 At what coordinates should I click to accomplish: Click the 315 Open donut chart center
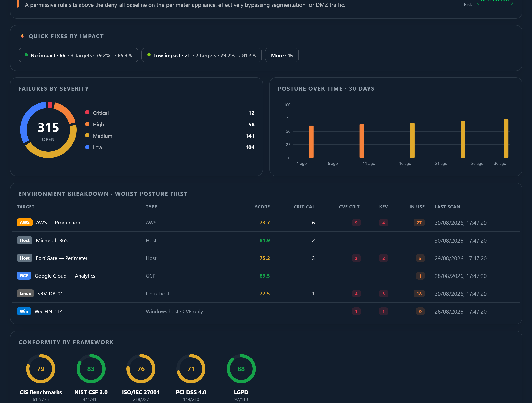48,130
